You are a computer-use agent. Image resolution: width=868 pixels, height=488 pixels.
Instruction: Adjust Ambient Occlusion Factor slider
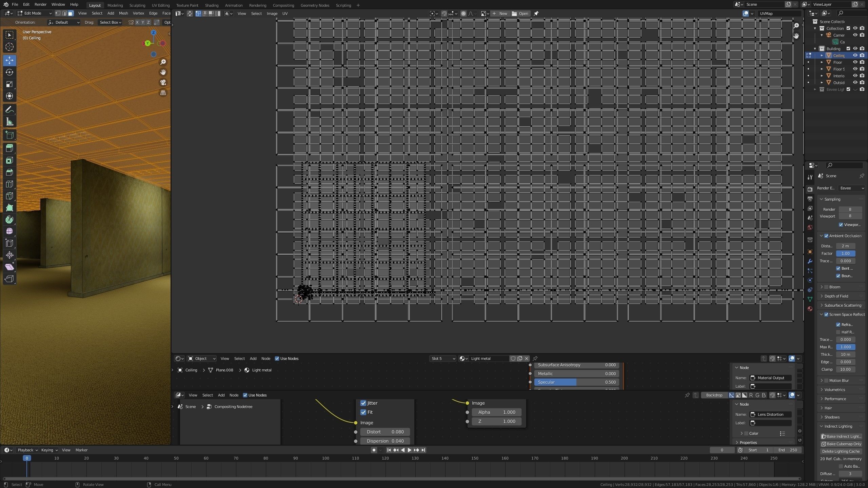pos(846,253)
